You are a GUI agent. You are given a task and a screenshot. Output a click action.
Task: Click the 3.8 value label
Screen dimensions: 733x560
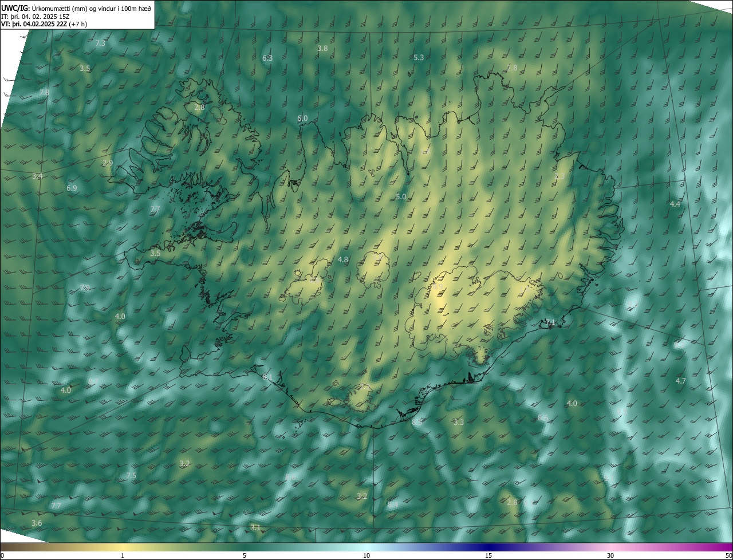click(x=322, y=48)
